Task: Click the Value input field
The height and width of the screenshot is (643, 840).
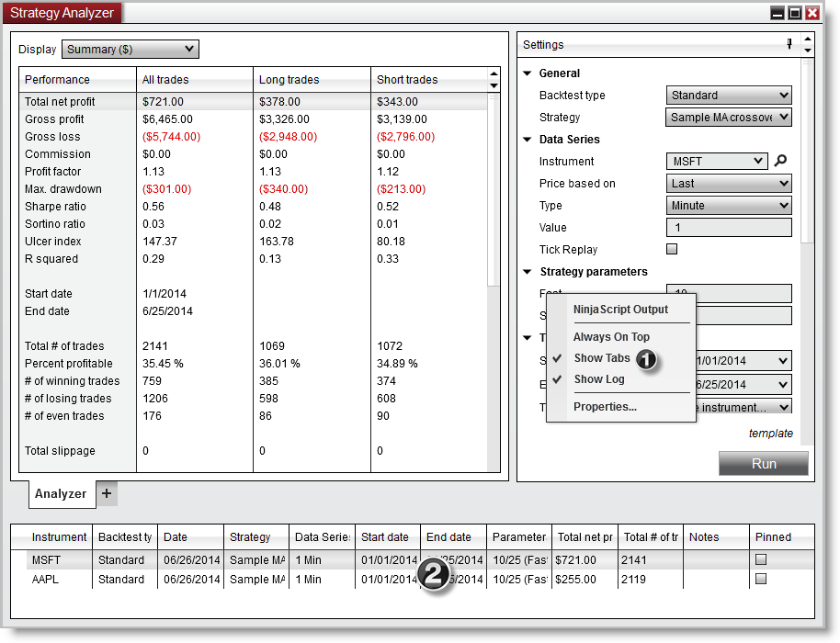Action: coord(729,227)
